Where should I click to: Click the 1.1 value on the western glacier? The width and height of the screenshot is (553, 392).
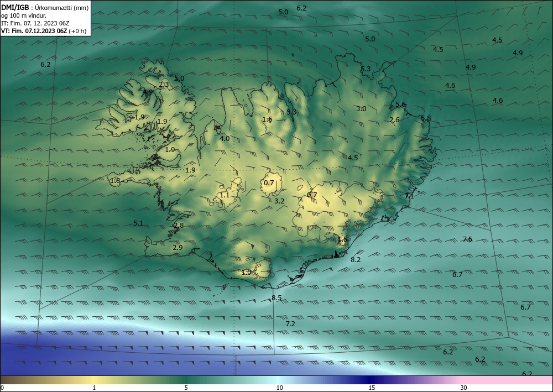click(x=225, y=195)
